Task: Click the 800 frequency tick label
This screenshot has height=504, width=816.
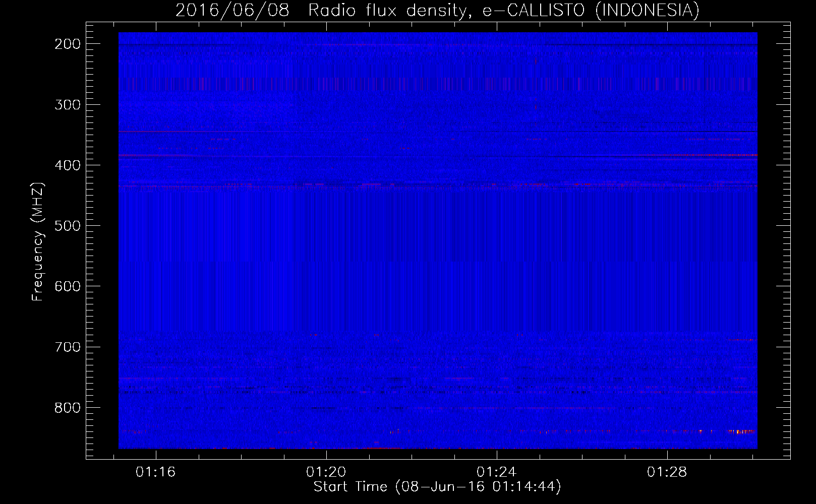Action: pyautogui.click(x=68, y=407)
